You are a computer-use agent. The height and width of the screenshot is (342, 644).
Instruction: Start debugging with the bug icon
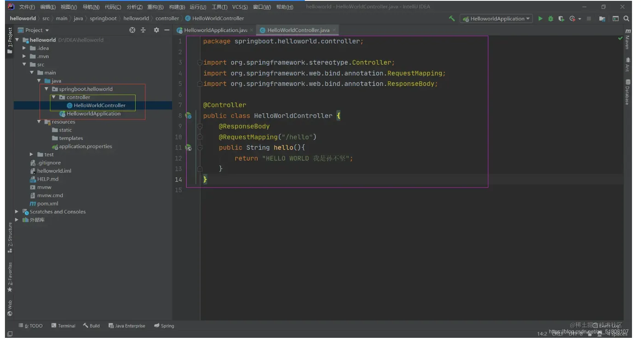[x=550, y=19]
